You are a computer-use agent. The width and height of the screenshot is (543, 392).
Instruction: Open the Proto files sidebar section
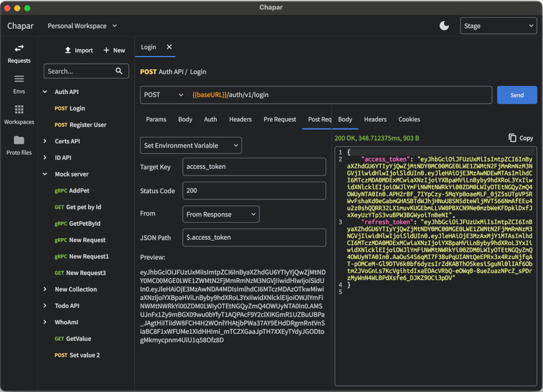(19, 146)
